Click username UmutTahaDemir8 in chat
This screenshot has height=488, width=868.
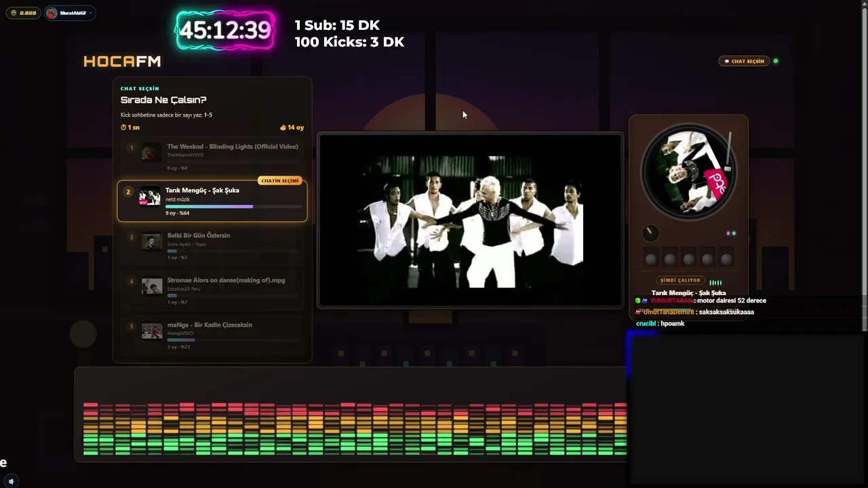point(669,312)
